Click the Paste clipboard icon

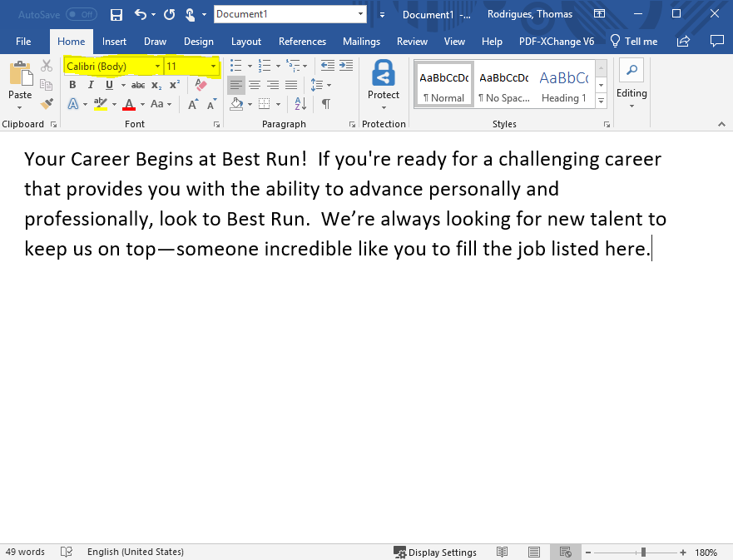pos(21,74)
